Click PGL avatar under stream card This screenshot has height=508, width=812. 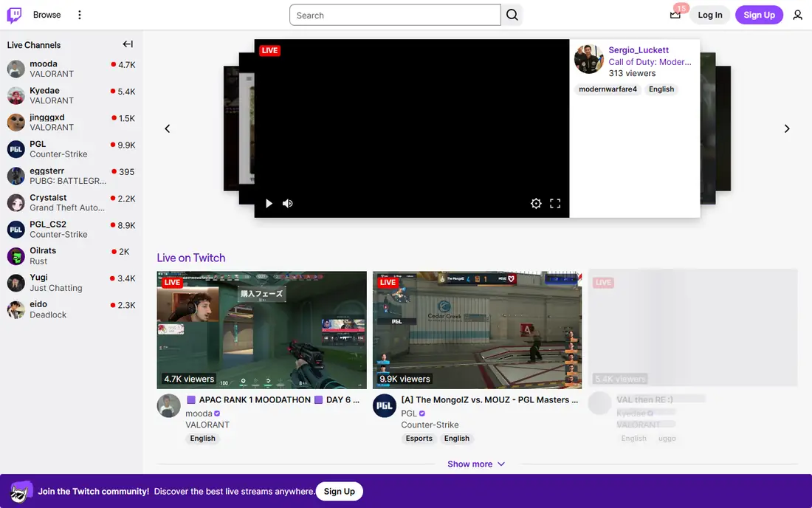385,406
